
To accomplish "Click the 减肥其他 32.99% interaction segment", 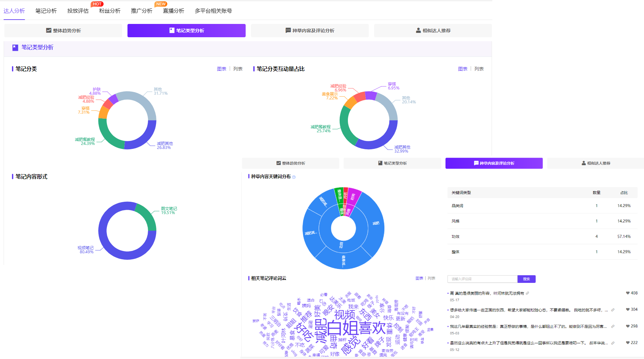I will [382, 140].
